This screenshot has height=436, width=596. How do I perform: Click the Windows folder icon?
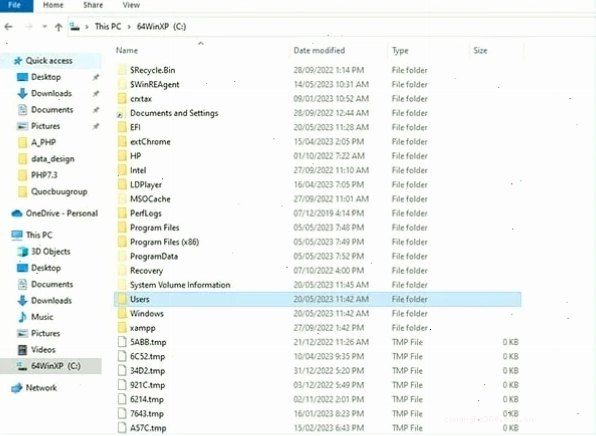pos(122,314)
